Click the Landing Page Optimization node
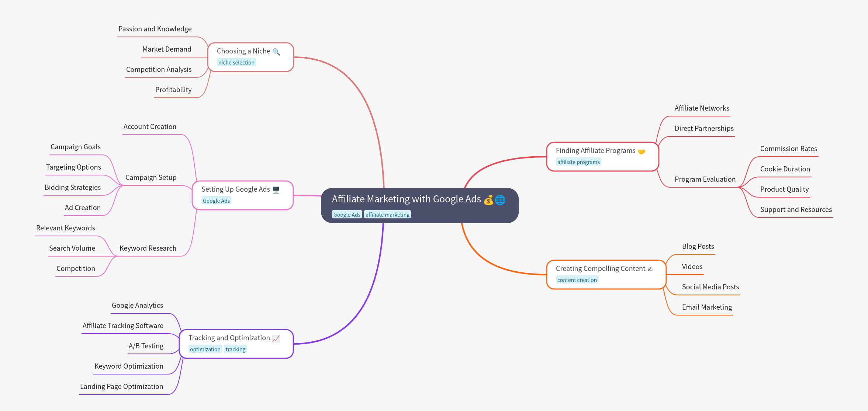 (x=121, y=387)
